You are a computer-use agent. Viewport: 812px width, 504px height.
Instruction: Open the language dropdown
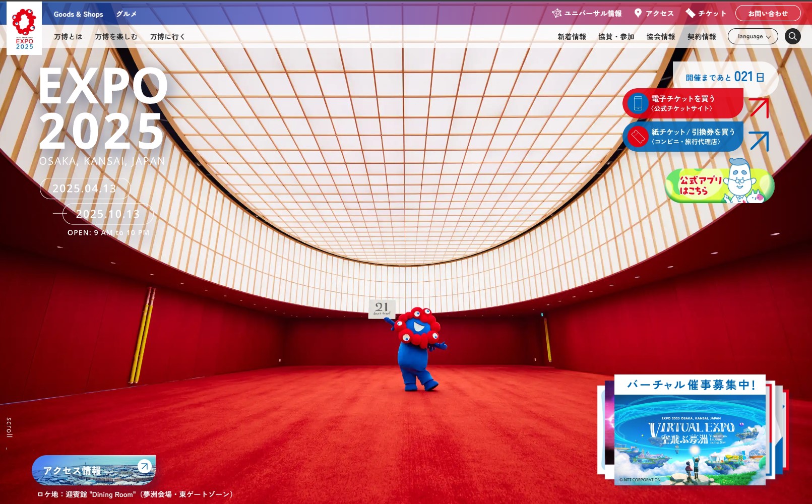753,36
